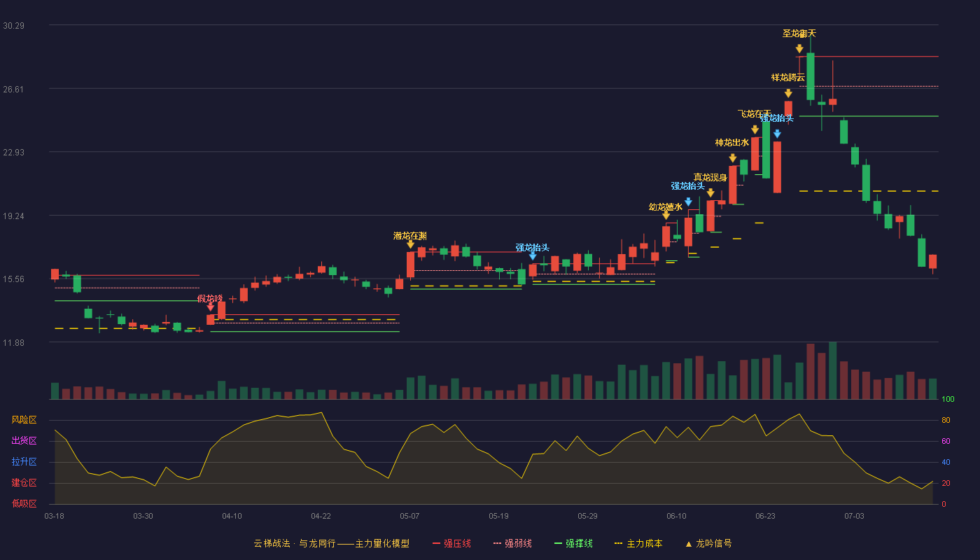This screenshot has width=980, height=560.
Task: Select the 出货区 zone label
Action: click(x=24, y=441)
